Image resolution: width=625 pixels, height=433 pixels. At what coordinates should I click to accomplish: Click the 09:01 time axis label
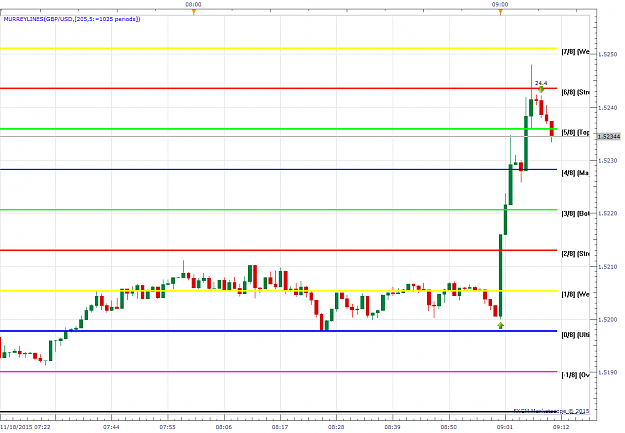[505, 427]
